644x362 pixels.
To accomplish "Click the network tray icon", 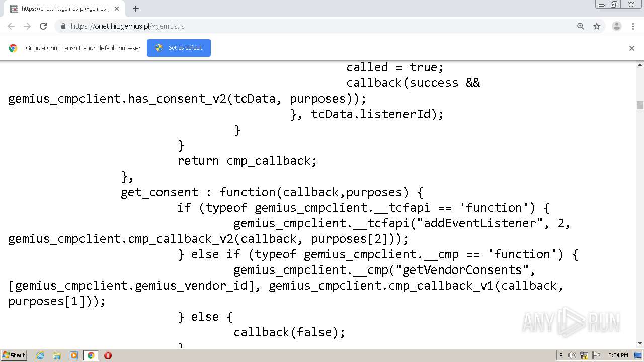I will point(584,355).
